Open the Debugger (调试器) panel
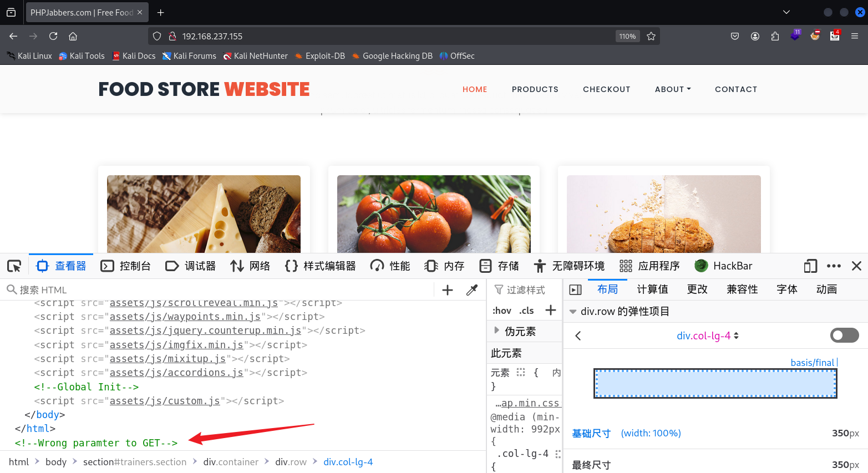 [x=191, y=266]
